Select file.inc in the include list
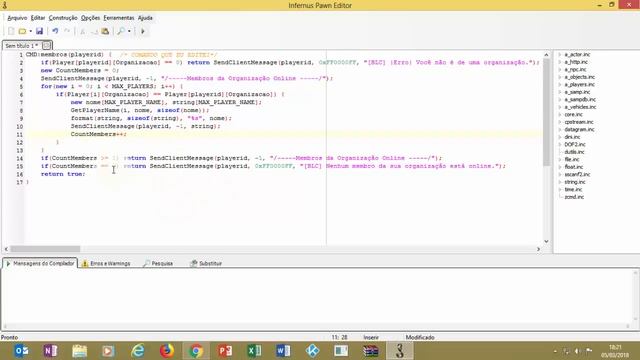Screen dimensions: 640x360 click(572, 159)
